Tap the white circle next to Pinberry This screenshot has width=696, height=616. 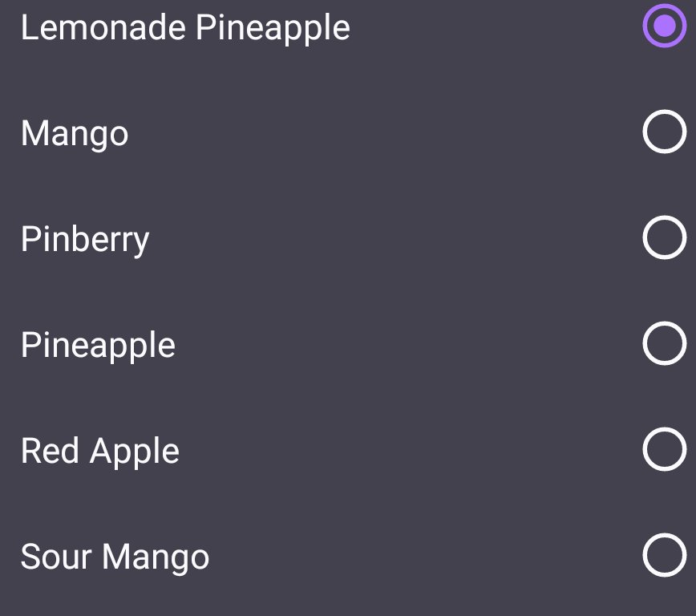[664, 239]
